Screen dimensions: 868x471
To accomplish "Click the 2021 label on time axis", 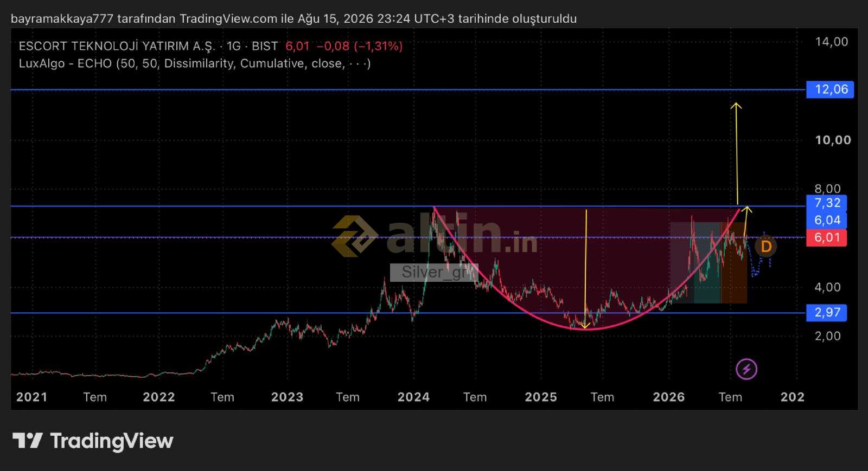I will tap(31, 397).
